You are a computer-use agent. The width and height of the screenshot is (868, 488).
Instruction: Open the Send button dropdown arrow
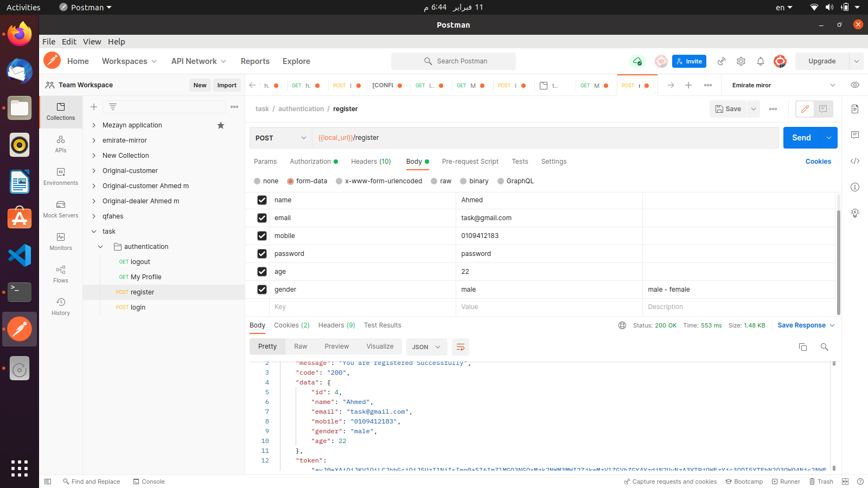(x=829, y=138)
